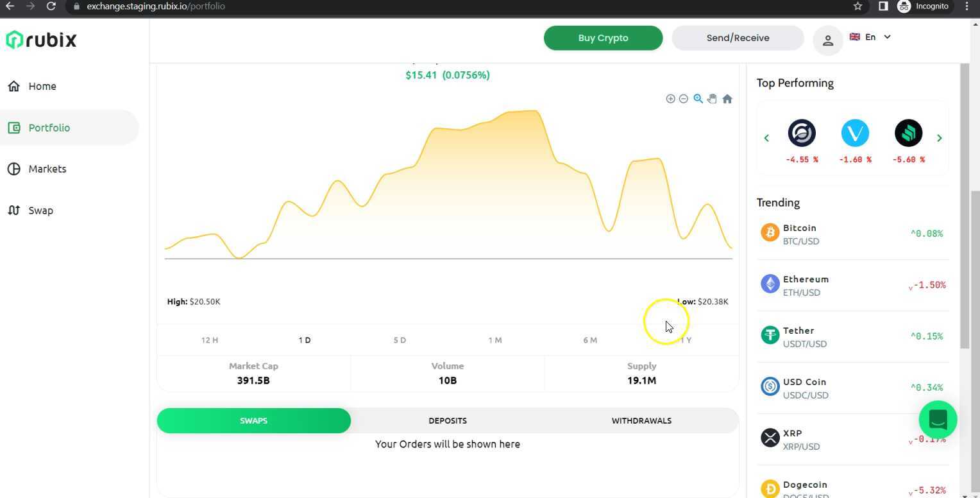Click the Buy Crypto button
980x498 pixels.
[602, 38]
